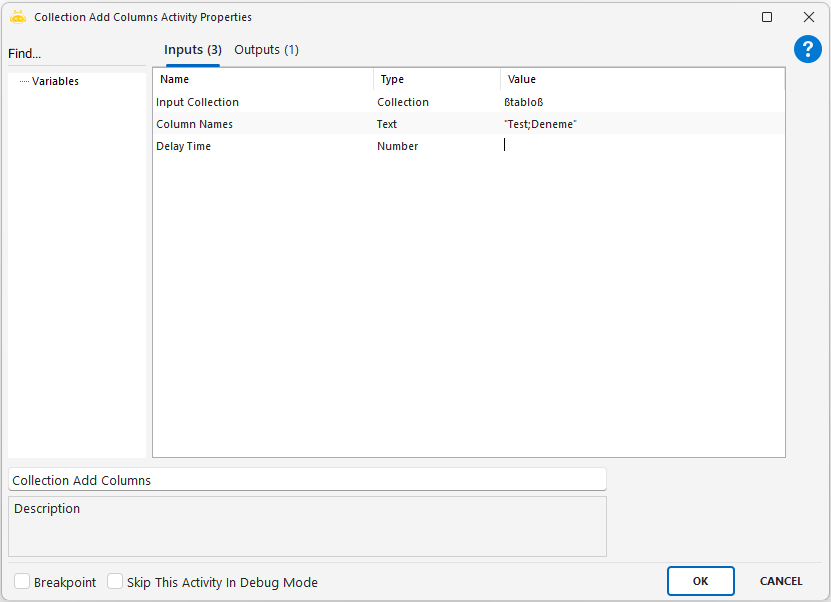Edit the Collection Add Columns name field
This screenshot has height=602, width=831.
tap(306, 480)
